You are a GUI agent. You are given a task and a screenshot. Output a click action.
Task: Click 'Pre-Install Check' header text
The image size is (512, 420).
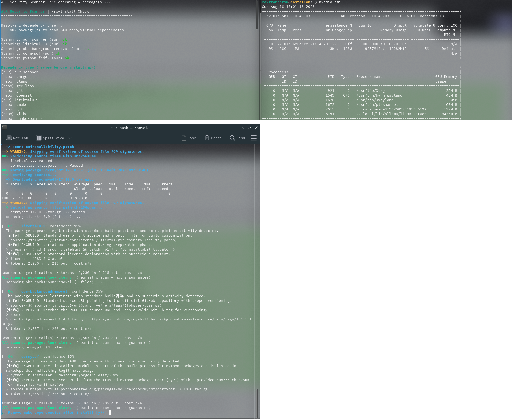(70, 11)
